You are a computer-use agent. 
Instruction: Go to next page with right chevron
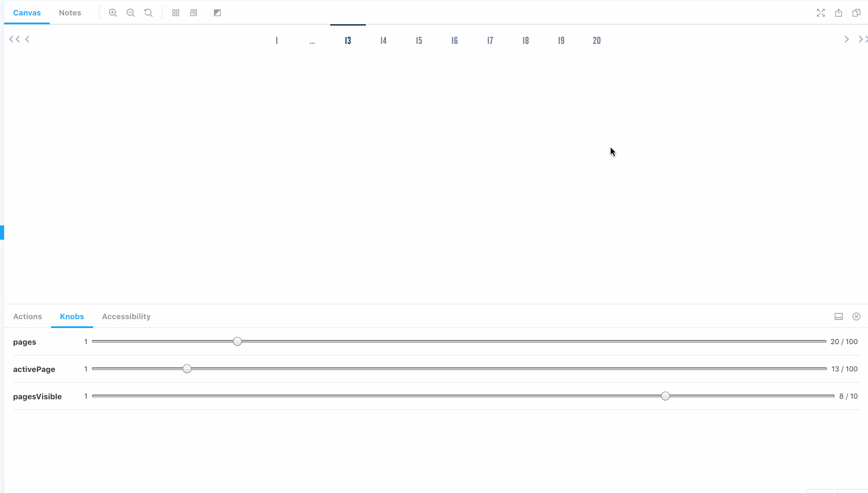pos(847,39)
